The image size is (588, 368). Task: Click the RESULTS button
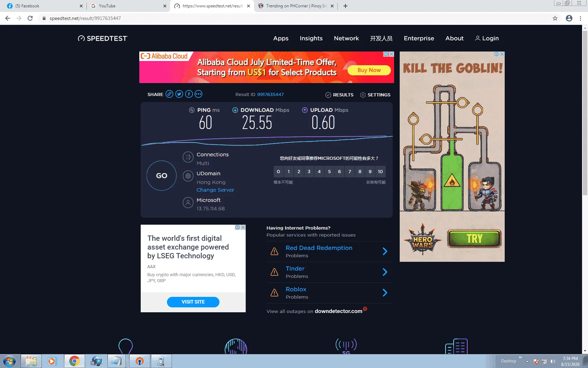pos(339,95)
